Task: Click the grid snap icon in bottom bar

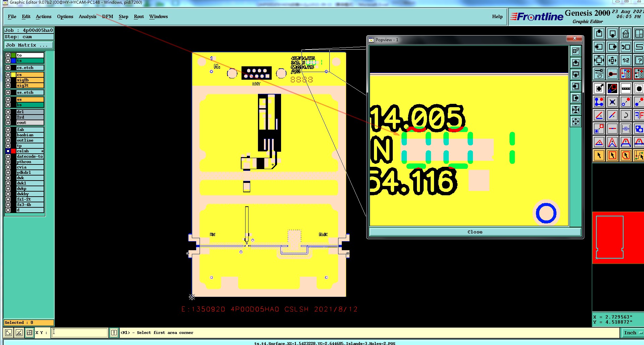Action: pos(30,333)
